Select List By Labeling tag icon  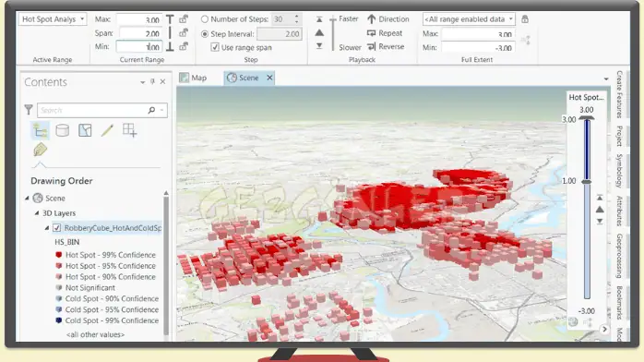coord(40,150)
